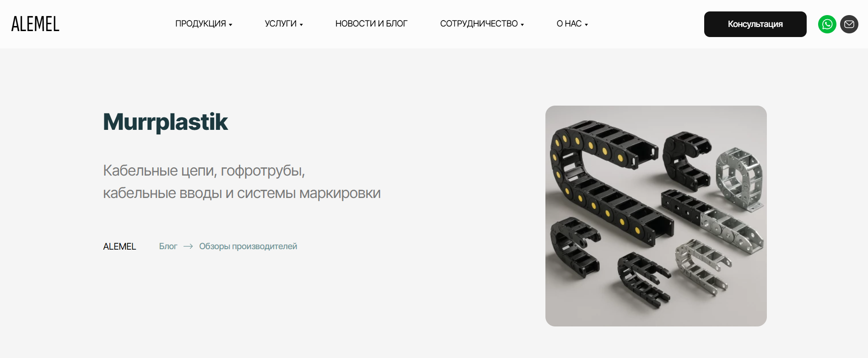Click the arrow icon between breadcrumb items
The width and height of the screenshot is (868, 358).
click(x=188, y=246)
